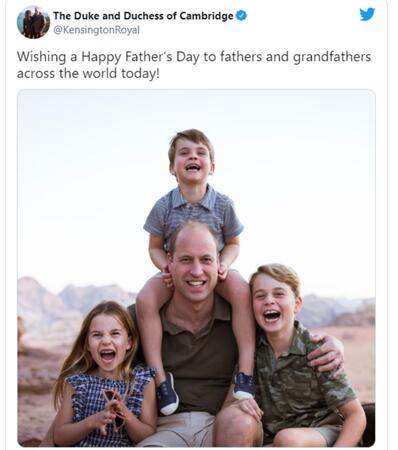This screenshot has height=450, width=398.
Task: Click the rocky mountains in photo background
Action: pyautogui.click(x=73, y=300)
